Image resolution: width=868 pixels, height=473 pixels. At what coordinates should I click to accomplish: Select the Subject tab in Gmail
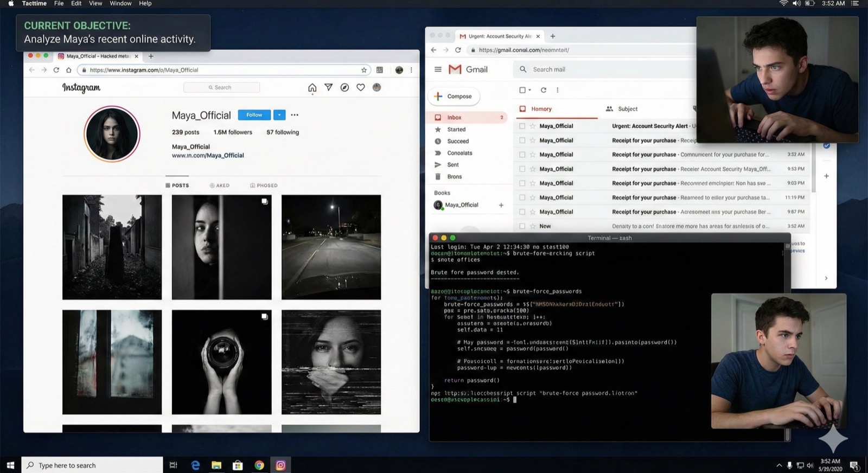(622, 109)
